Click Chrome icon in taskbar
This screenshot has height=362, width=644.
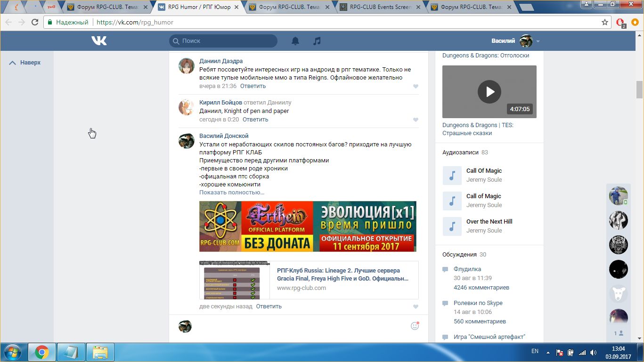click(42, 352)
